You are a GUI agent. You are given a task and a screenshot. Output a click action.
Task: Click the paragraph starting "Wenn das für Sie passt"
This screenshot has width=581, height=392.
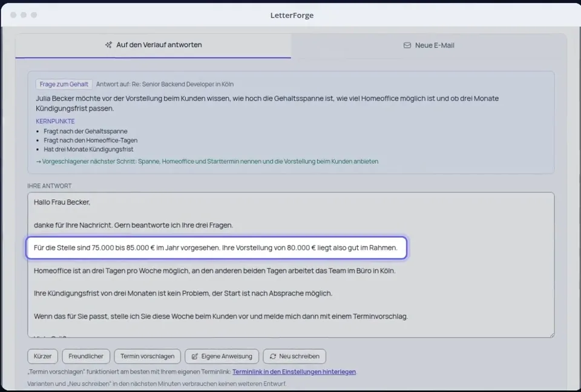click(221, 316)
